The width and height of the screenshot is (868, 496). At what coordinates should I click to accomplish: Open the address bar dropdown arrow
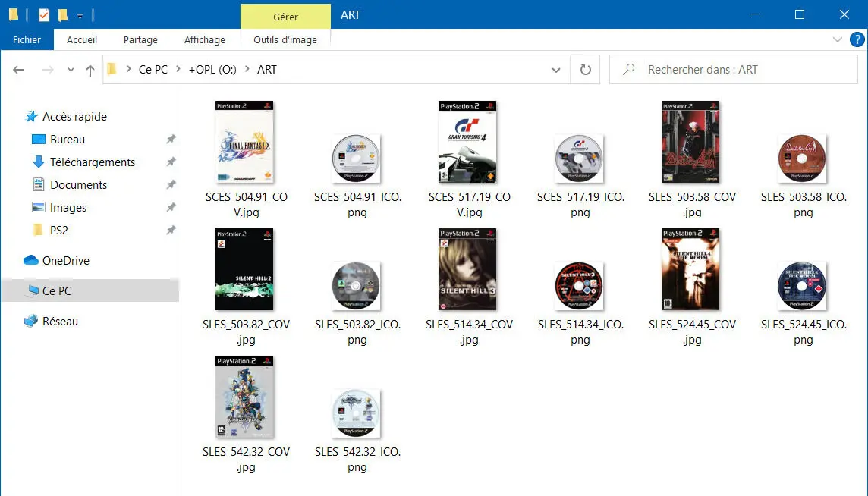(x=556, y=69)
